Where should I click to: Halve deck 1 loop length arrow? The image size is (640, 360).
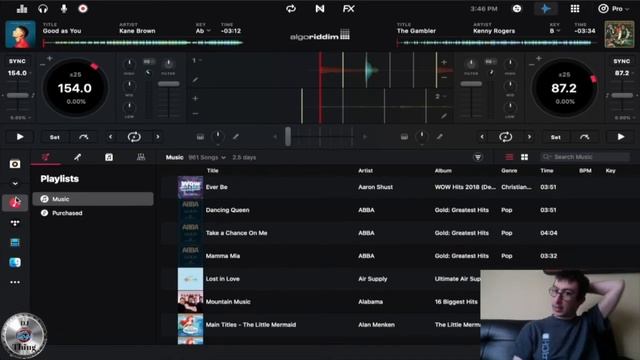point(111,137)
